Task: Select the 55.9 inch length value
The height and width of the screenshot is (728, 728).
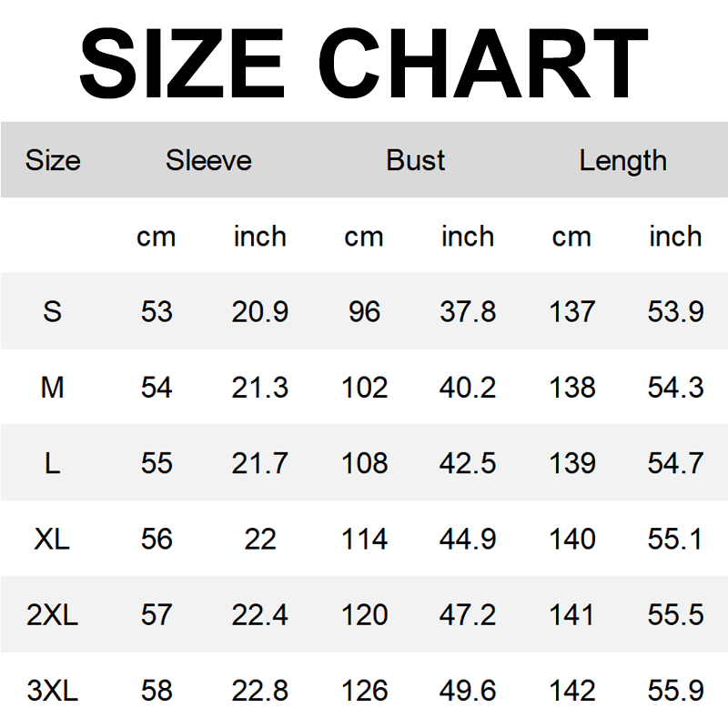Action: pos(675,690)
